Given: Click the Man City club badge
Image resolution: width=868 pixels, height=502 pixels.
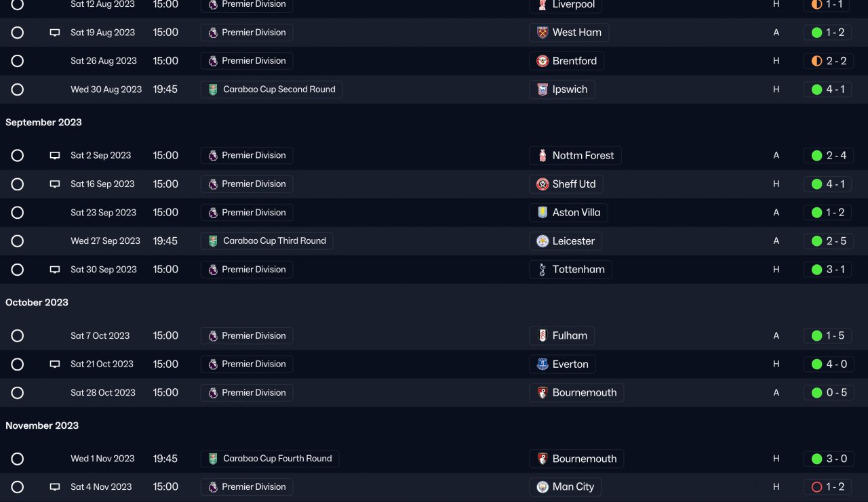Looking at the screenshot, I should coord(542,487).
